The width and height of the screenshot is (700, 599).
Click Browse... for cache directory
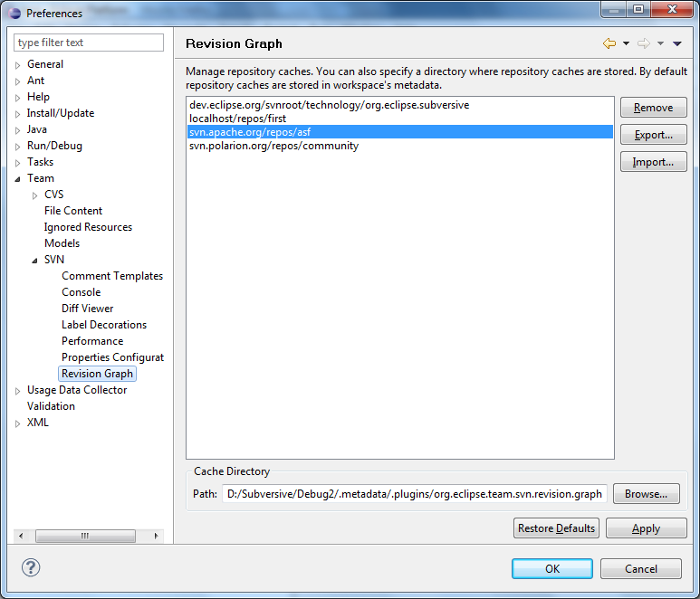coord(646,494)
